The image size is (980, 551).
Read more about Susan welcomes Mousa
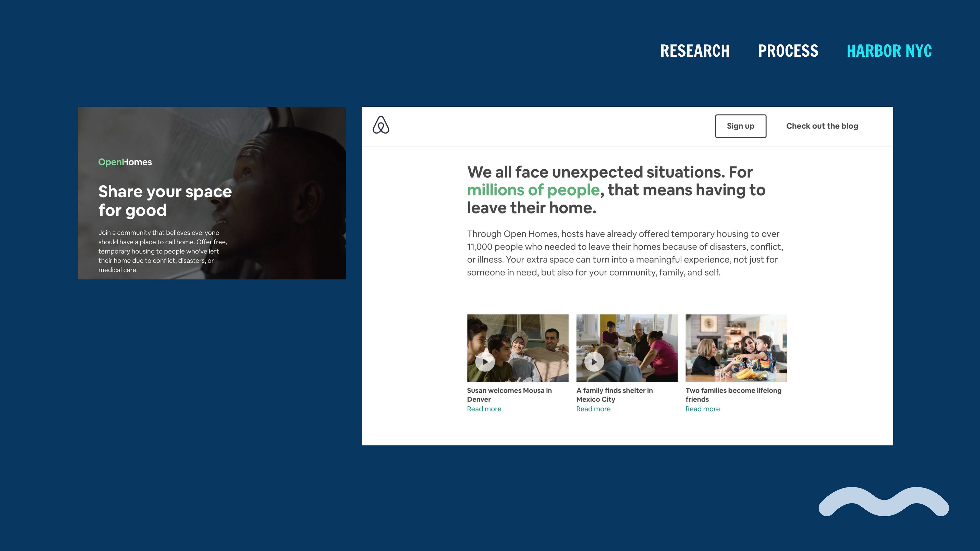[x=484, y=409]
